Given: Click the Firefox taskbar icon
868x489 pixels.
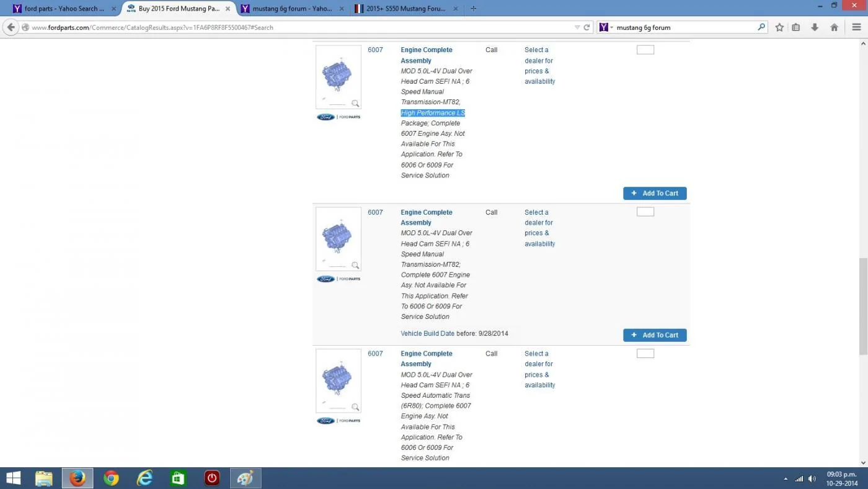Looking at the screenshot, I should 77,478.
